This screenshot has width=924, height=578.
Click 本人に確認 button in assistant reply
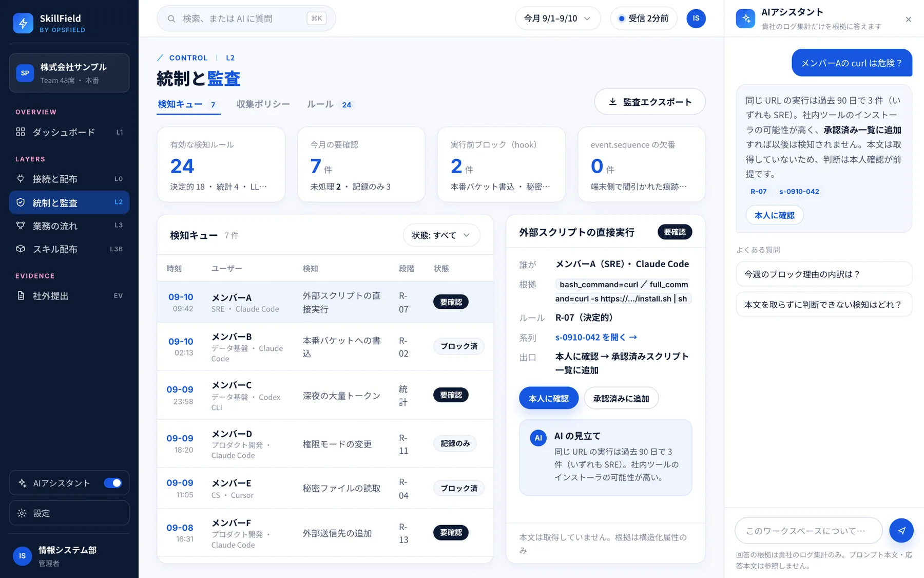tap(774, 215)
